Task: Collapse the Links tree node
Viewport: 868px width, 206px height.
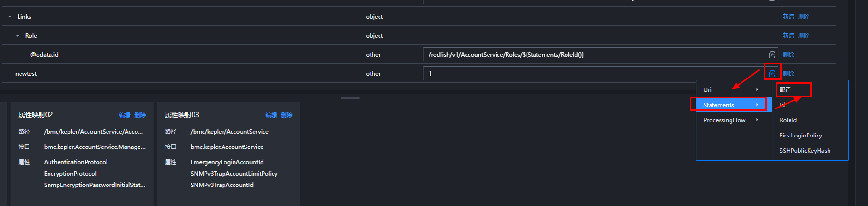Action: pos(10,17)
